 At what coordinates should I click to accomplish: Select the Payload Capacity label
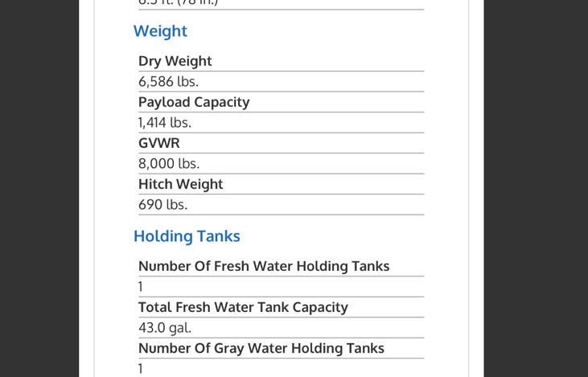pyautogui.click(x=194, y=102)
